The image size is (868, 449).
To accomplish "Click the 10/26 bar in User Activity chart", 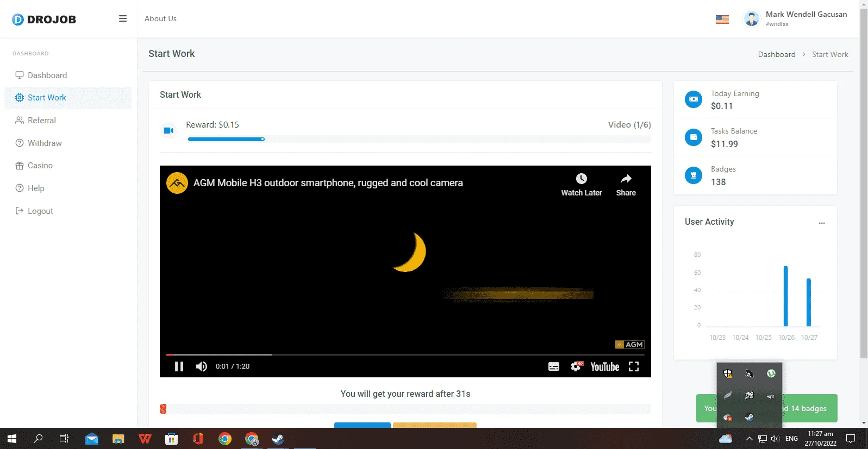I will (x=786, y=296).
